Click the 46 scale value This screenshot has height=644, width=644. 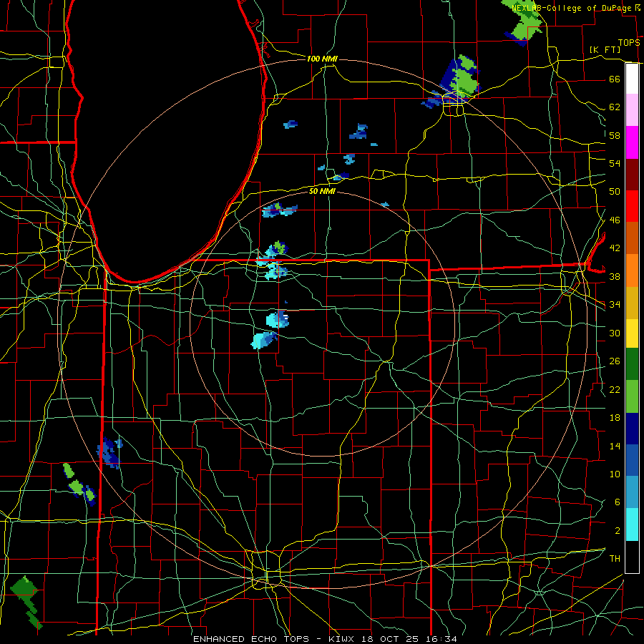[615, 220]
